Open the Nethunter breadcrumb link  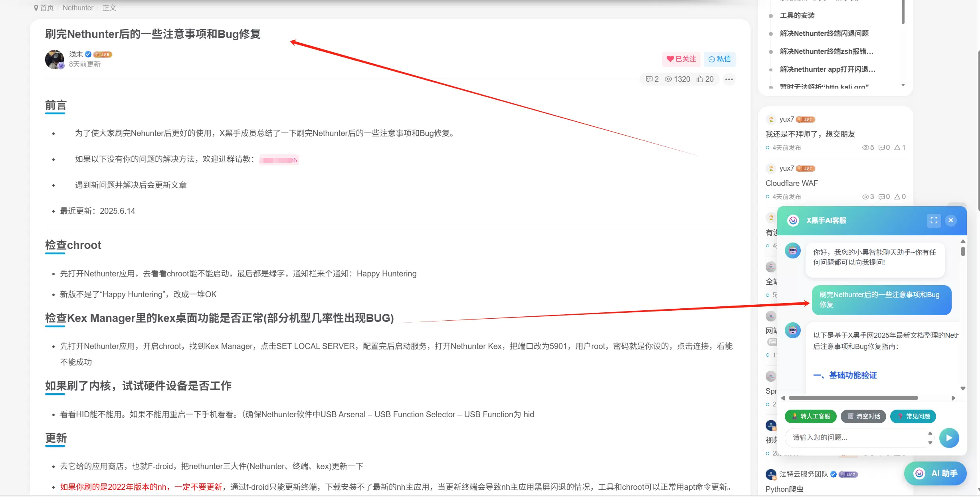[78, 8]
